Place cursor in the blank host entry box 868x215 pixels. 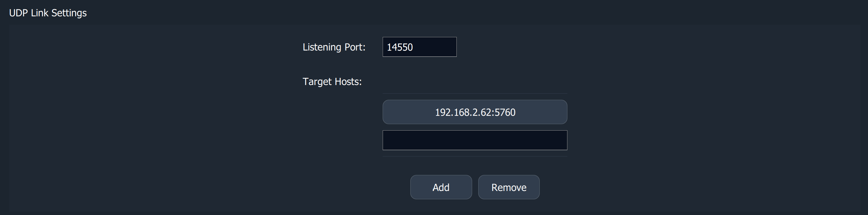(475, 140)
